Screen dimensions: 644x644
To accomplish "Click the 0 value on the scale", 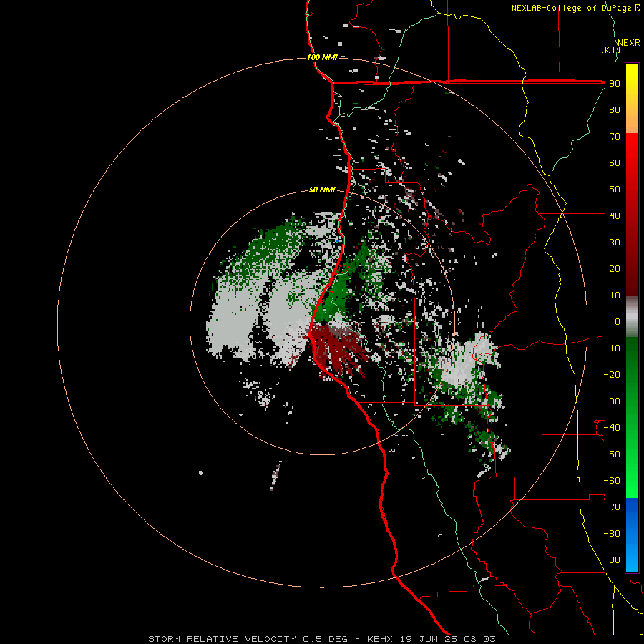I will point(618,321).
